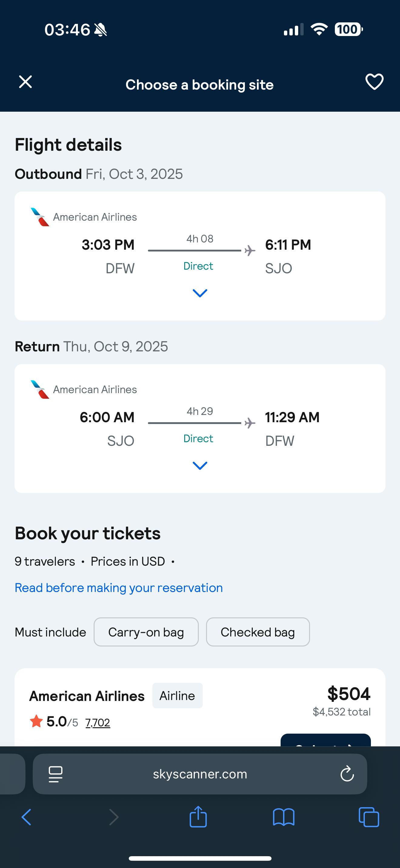
Task: Save flight with the heart icon
Action: click(x=374, y=82)
